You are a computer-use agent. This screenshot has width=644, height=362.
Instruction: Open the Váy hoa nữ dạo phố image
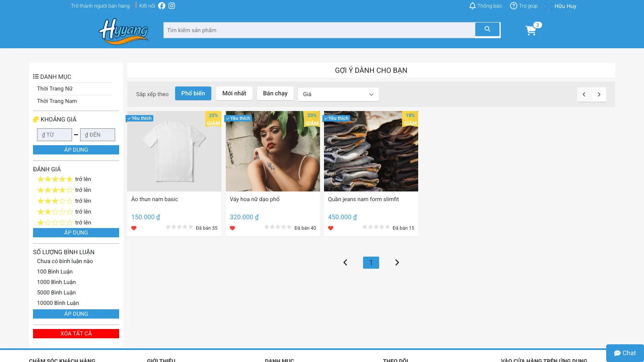[273, 151]
